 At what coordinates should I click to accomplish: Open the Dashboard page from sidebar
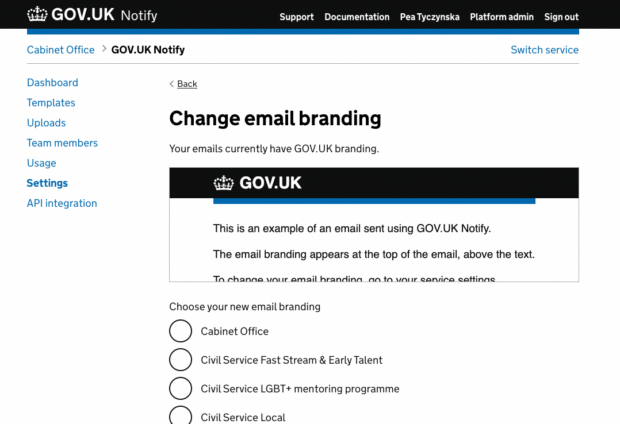[53, 83]
